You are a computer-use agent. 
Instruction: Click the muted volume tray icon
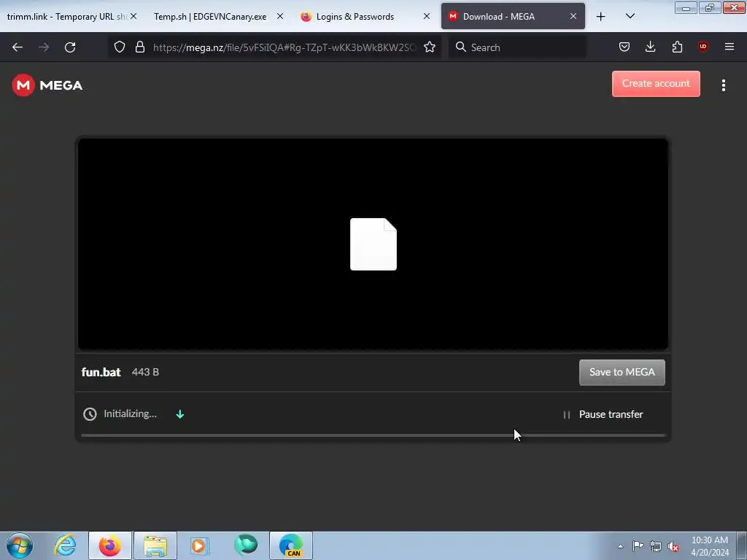(x=673, y=546)
